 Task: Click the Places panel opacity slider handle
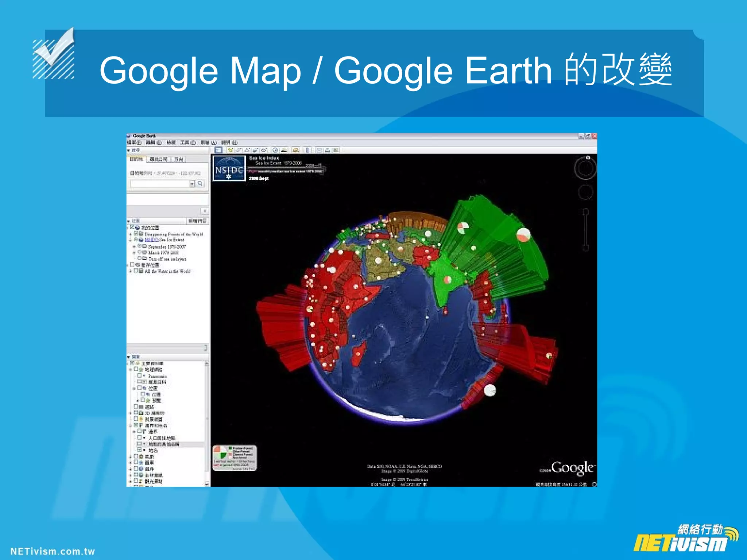tap(205, 348)
